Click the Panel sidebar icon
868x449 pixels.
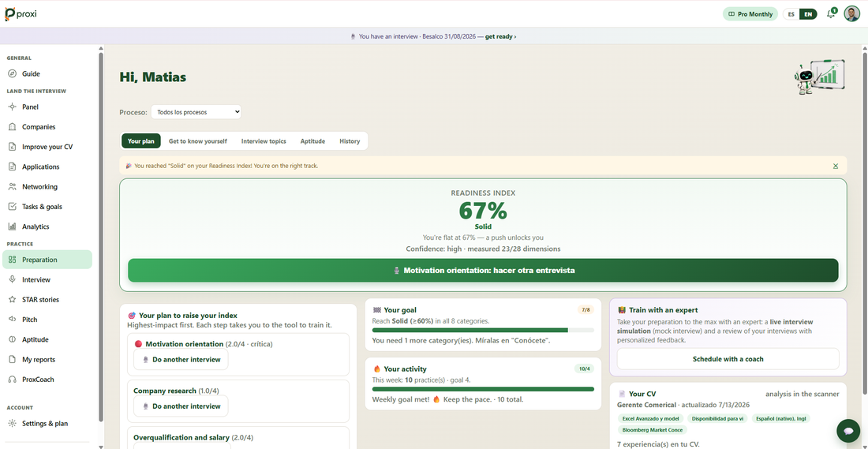[x=12, y=107]
